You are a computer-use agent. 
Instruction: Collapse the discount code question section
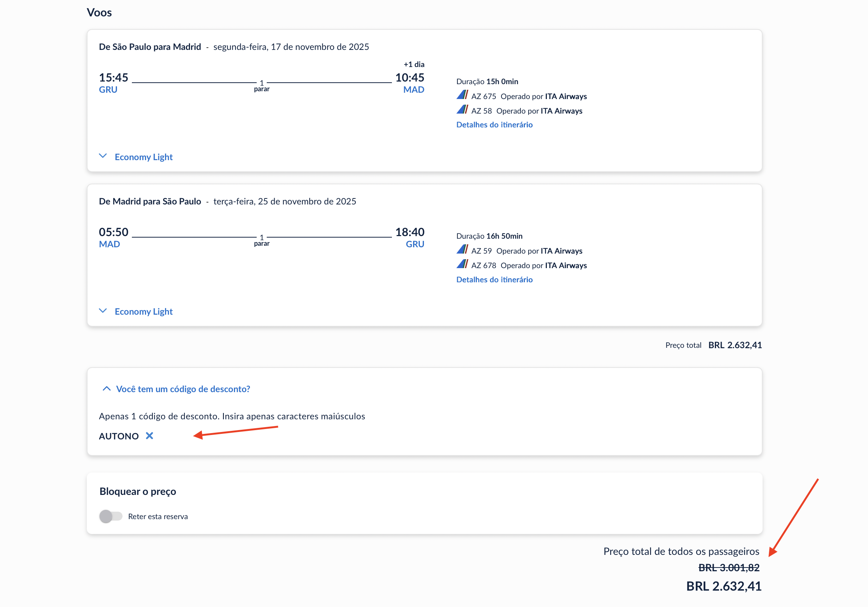[183, 389]
